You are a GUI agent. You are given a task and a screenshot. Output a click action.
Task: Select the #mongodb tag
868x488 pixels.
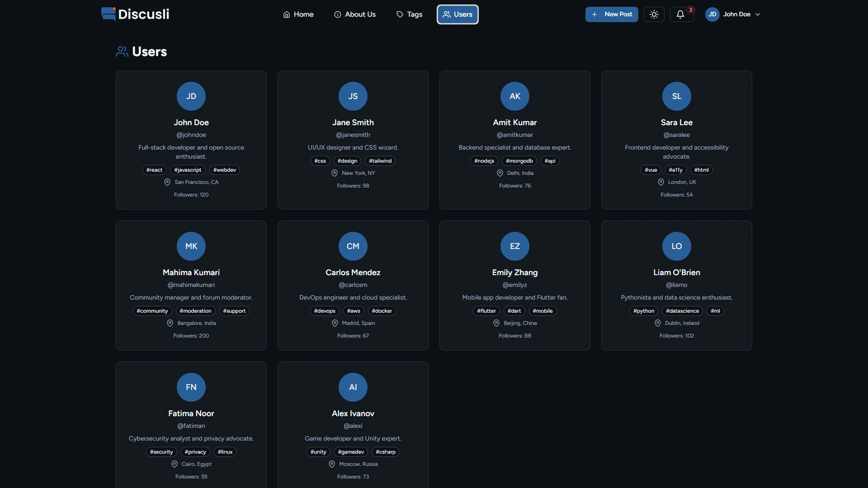coord(519,161)
